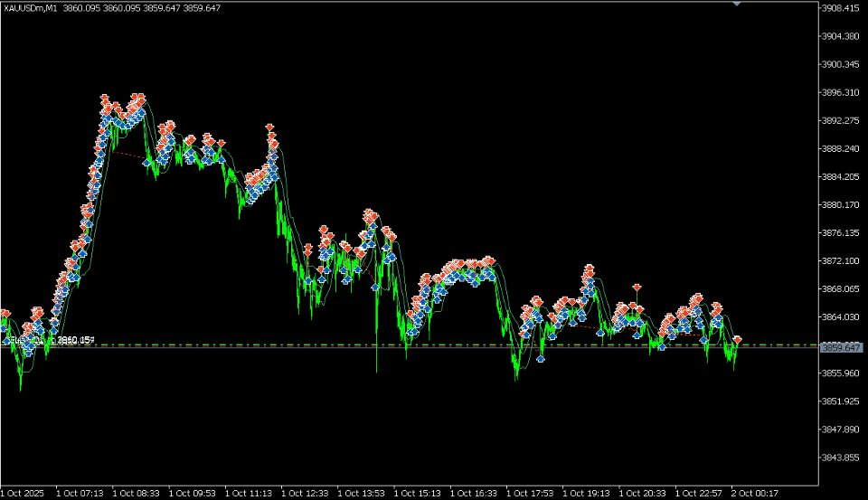Click price scale value 3884.205
This screenshot has width=868, height=500.
pos(842,177)
